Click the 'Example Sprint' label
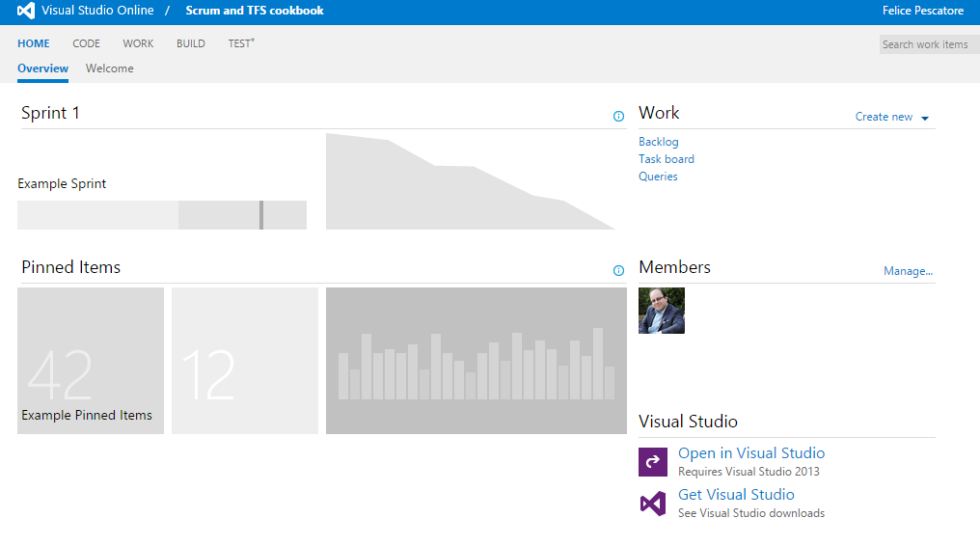The width and height of the screenshot is (980, 546). pos(62,183)
